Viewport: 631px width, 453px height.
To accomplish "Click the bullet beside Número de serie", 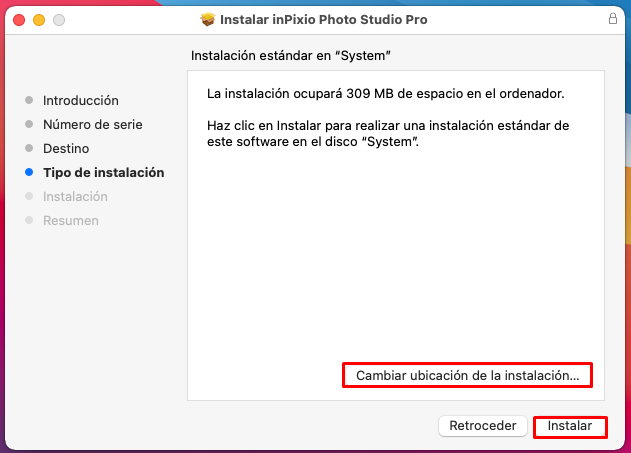I will [29, 124].
